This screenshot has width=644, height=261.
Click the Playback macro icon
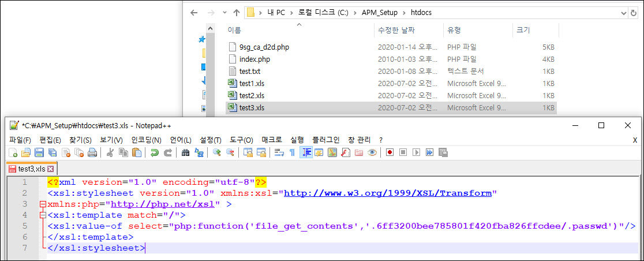pos(417,153)
